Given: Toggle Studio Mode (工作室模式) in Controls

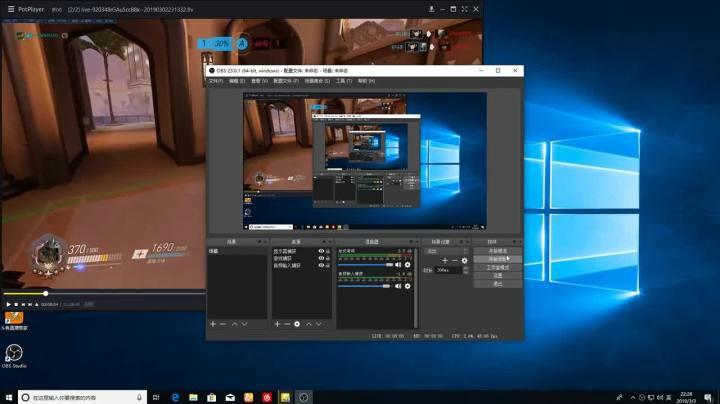Looking at the screenshot, I should point(498,267).
